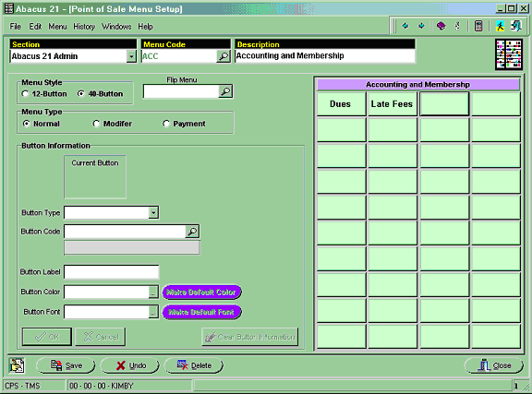Click the Close button at bottom right
Image resolution: width=532 pixels, height=394 pixels.
(x=493, y=365)
